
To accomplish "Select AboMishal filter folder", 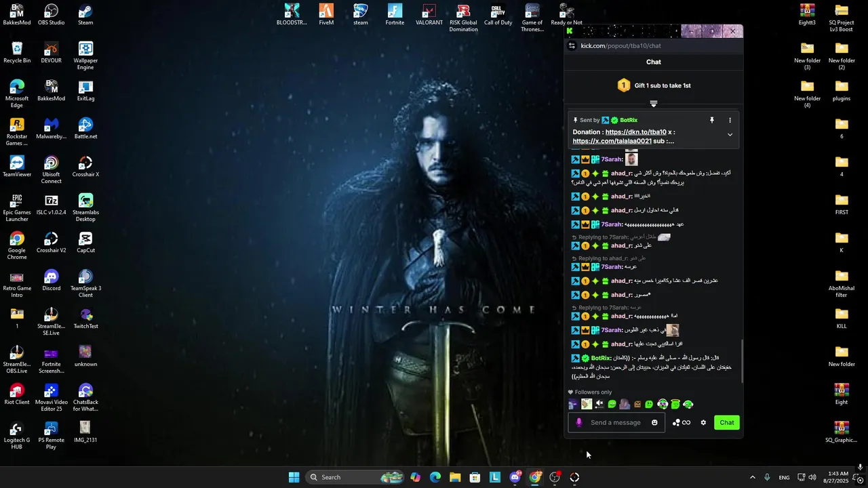I will point(842,284).
